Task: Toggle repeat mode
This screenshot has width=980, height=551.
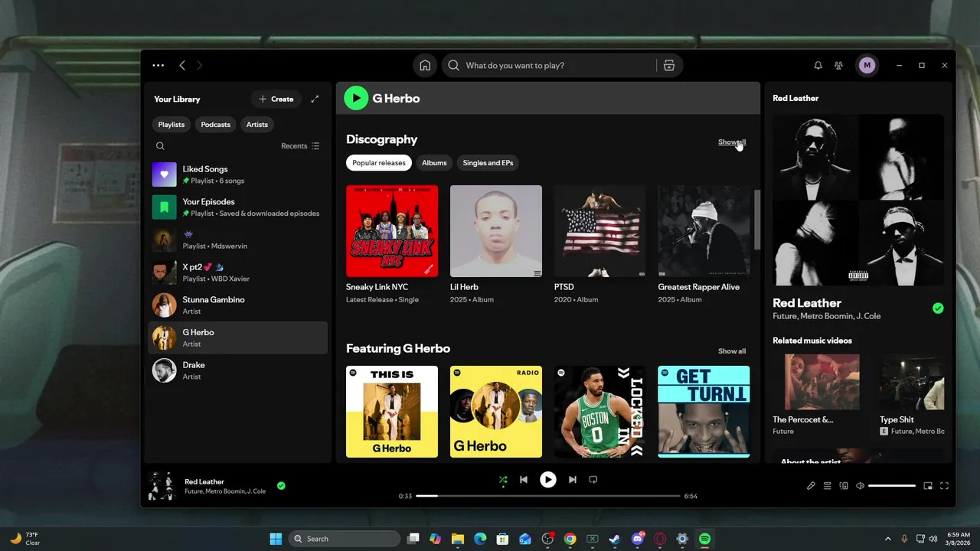Action: tap(593, 480)
